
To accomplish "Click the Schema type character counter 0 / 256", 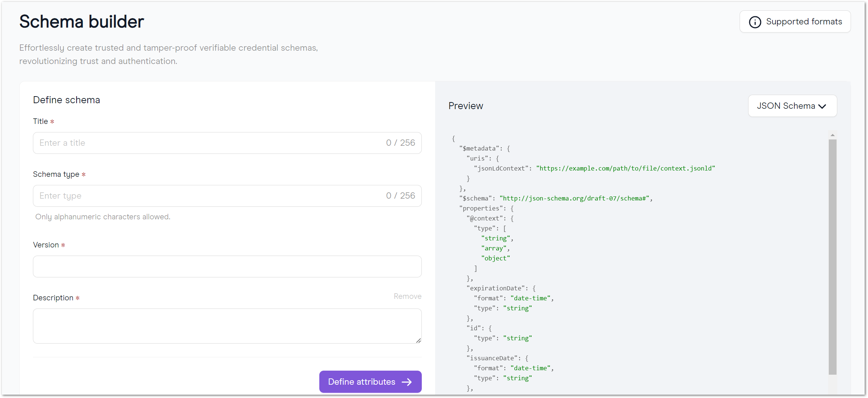I will 400,196.
